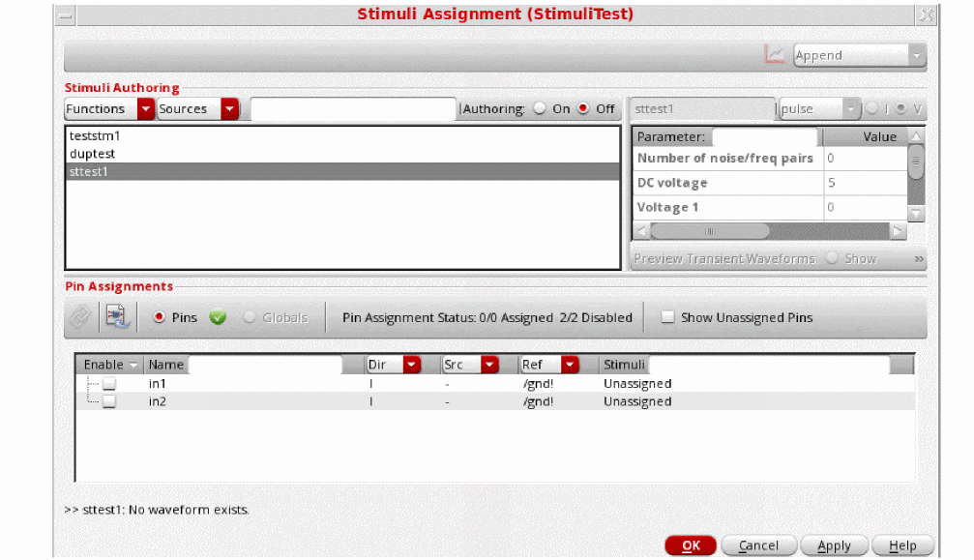This screenshot has height=560, width=974.
Task: Open the Src column filter dropdown
Action: 490,365
